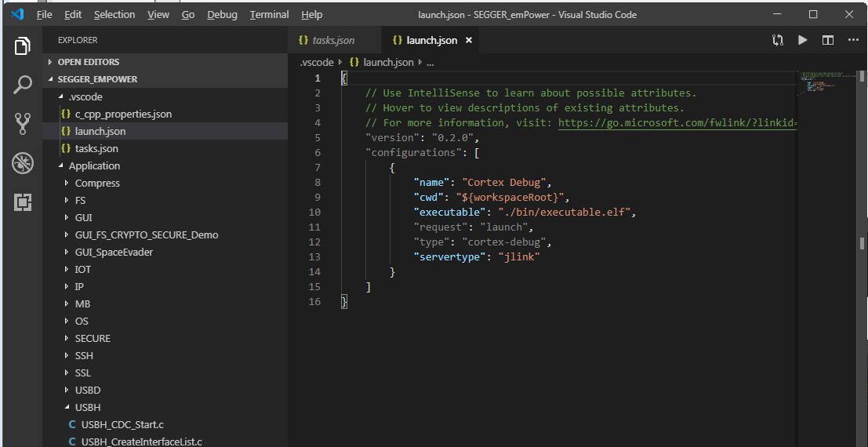This screenshot has width=868, height=447.
Task: Open the Debug view icon
Action: click(22, 162)
